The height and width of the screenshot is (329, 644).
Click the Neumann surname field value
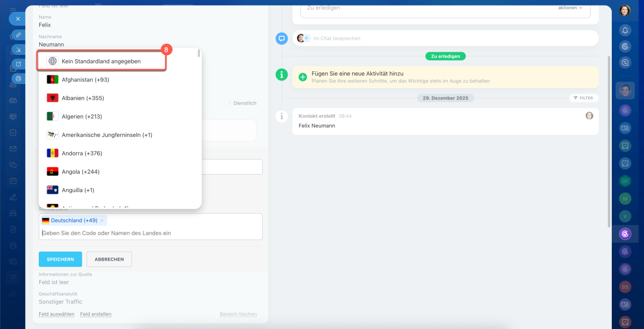click(x=51, y=44)
